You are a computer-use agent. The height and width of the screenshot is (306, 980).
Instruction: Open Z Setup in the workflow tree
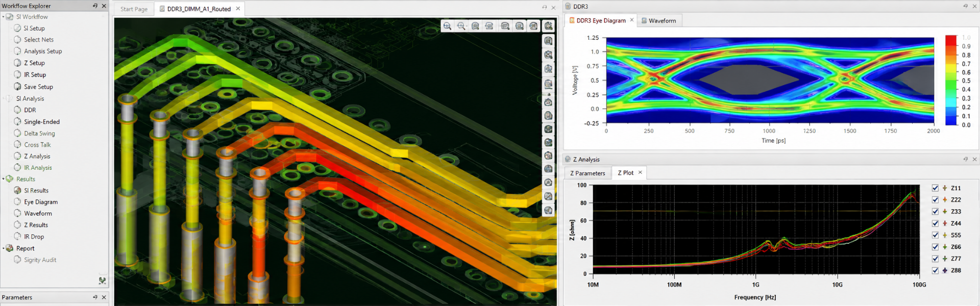[34, 63]
